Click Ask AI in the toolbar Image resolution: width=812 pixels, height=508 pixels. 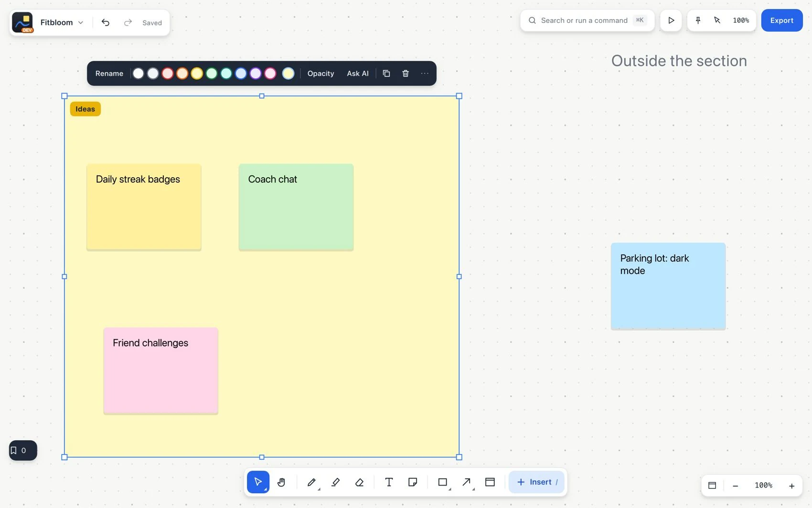[358, 73]
